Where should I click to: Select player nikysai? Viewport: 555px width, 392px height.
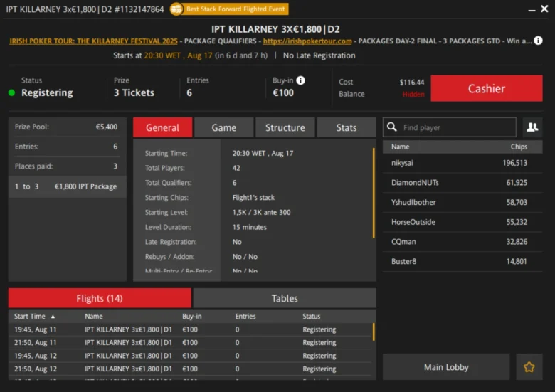pyautogui.click(x=462, y=163)
